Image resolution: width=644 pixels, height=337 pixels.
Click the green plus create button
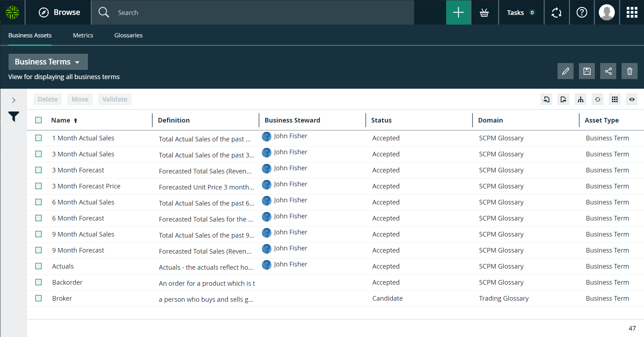coord(458,12)
